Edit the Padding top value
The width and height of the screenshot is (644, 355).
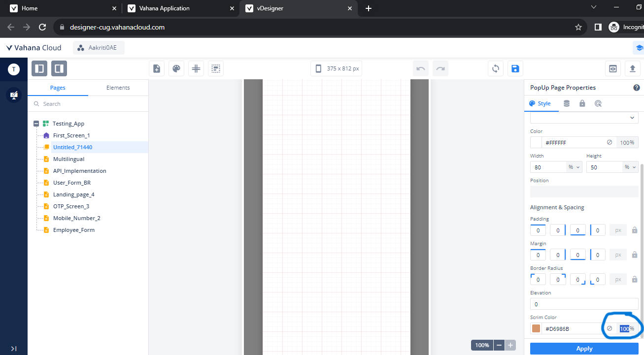point(538,230)
